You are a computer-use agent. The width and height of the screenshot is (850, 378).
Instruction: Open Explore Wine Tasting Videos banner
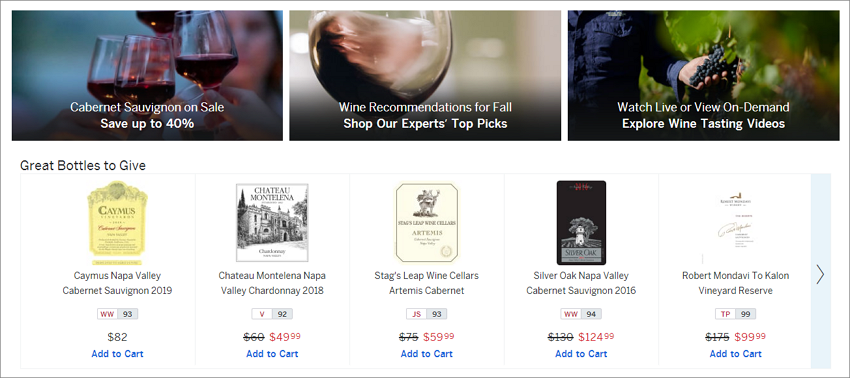[704, 75]
